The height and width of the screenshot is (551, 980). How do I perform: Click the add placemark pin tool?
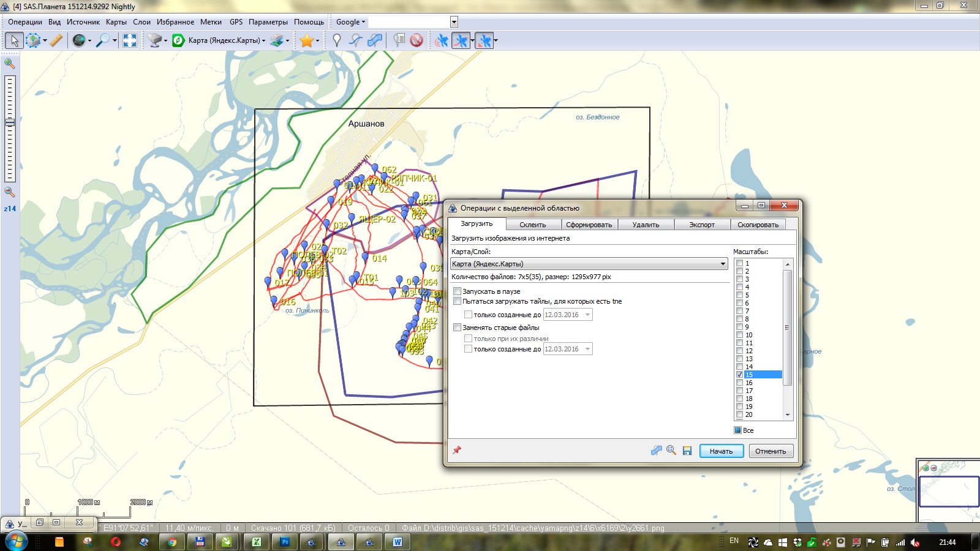coord(336,40)
